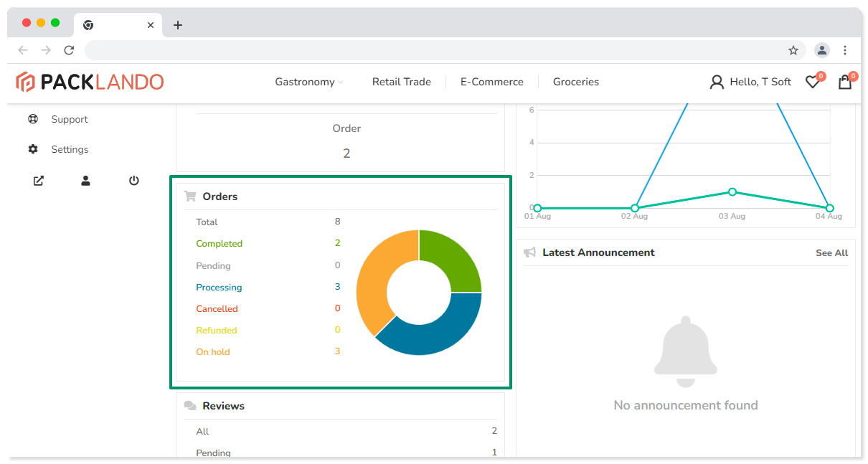Bookmark page with star icon
Screen dimensions: 868x464
click(x=793, y=50)
